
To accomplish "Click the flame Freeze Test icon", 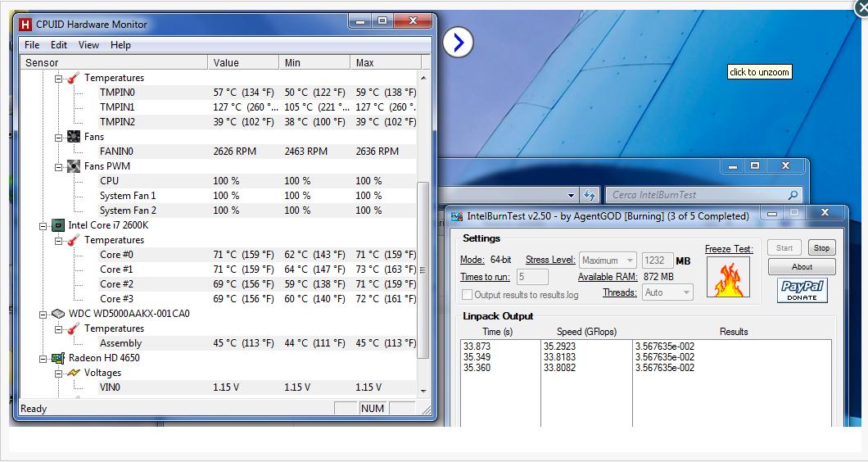I will [x=728, y=277].
